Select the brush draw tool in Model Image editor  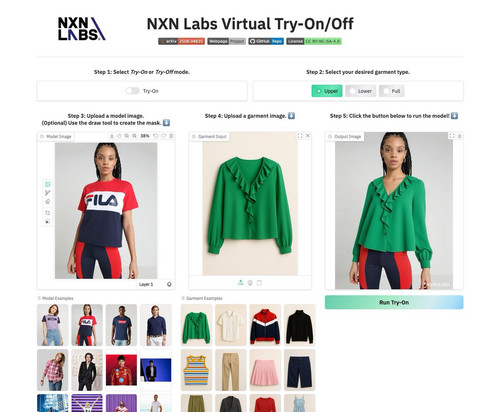(47, 193)
